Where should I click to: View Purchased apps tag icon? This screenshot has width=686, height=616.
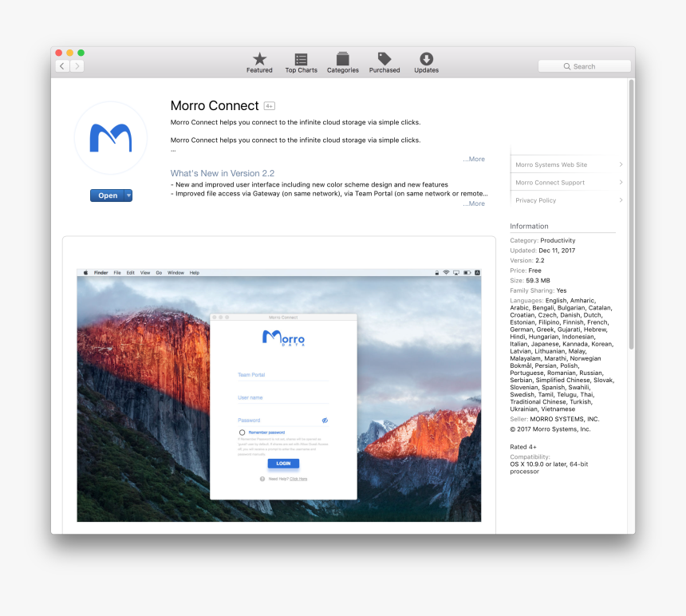384,63
